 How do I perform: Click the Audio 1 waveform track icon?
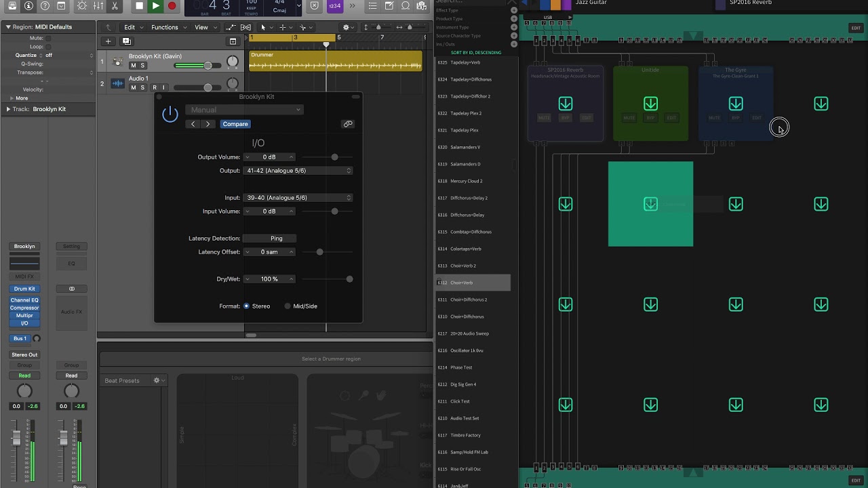pos(117,83)
